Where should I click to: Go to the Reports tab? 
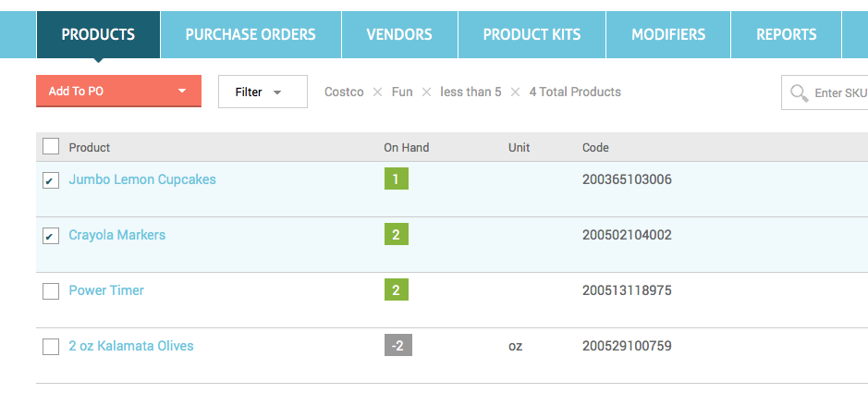[787, 34]
